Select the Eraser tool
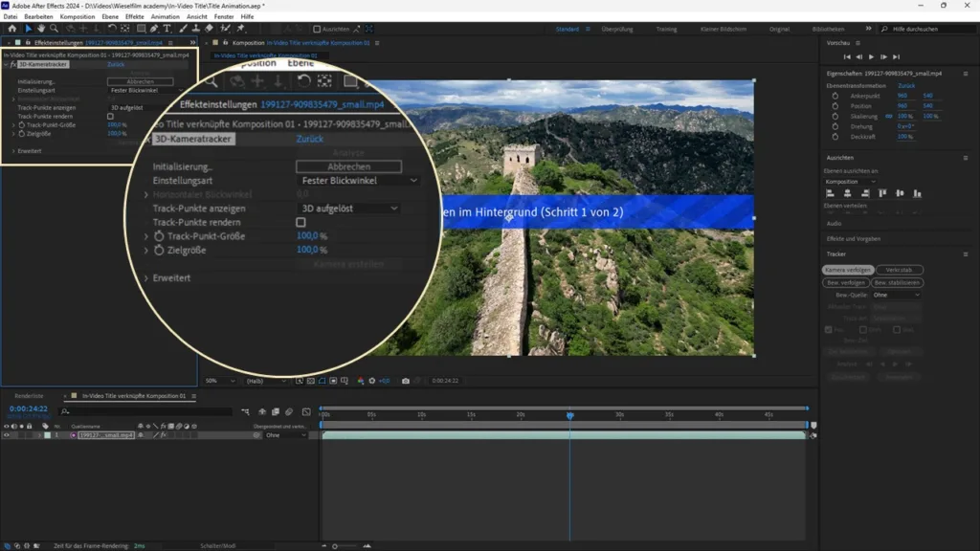The height and width of the screenshot is (551, 980). point(209,29)
